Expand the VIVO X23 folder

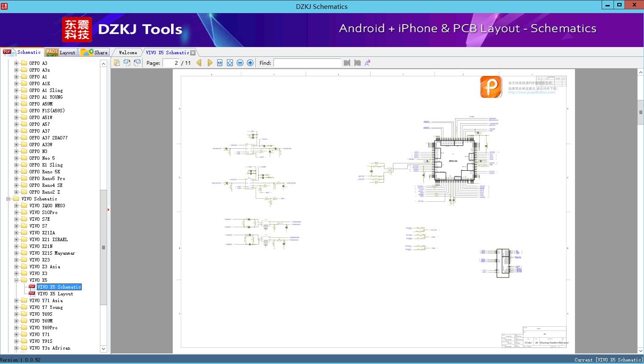16,260
